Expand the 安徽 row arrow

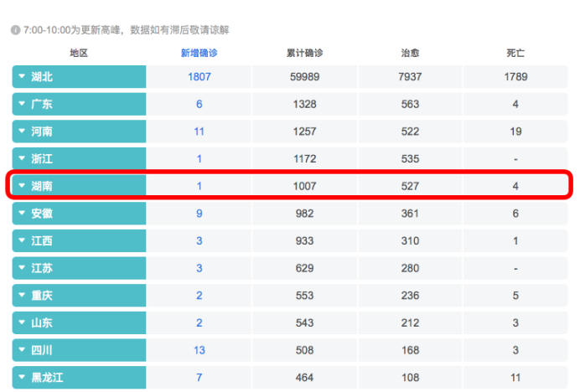click(22, 214)
